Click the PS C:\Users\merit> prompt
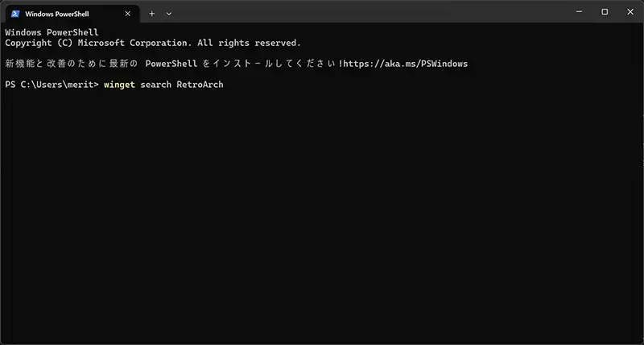 52,85
